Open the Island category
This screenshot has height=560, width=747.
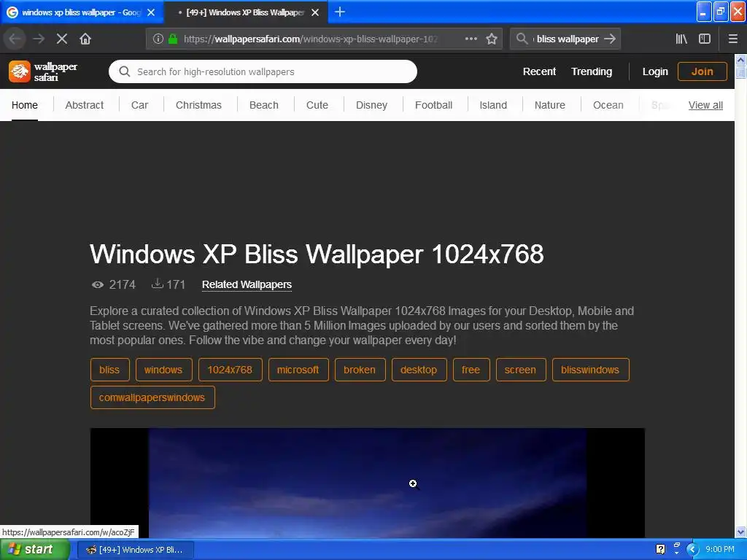coord(493,105)
